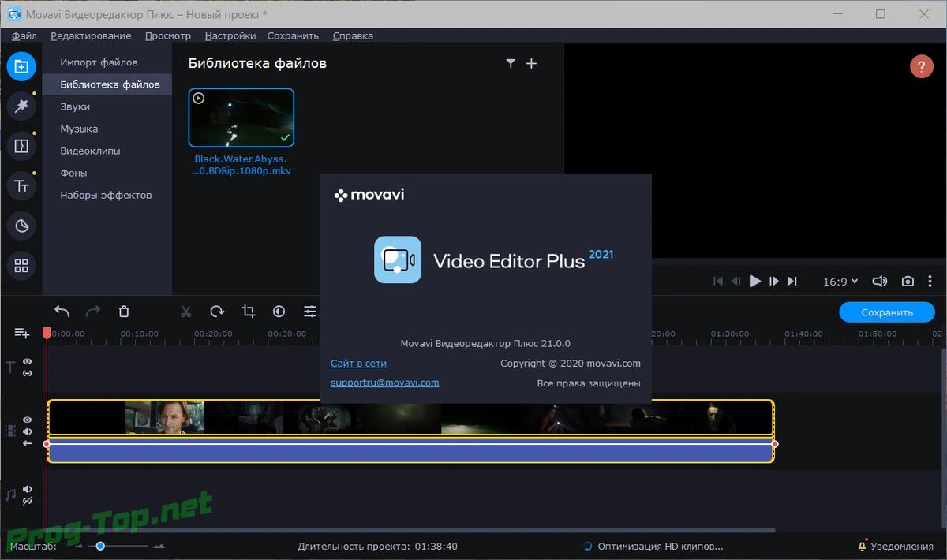Open the Просмотр menu
This screenshot has height=560, width=947.
click(168, 35)
